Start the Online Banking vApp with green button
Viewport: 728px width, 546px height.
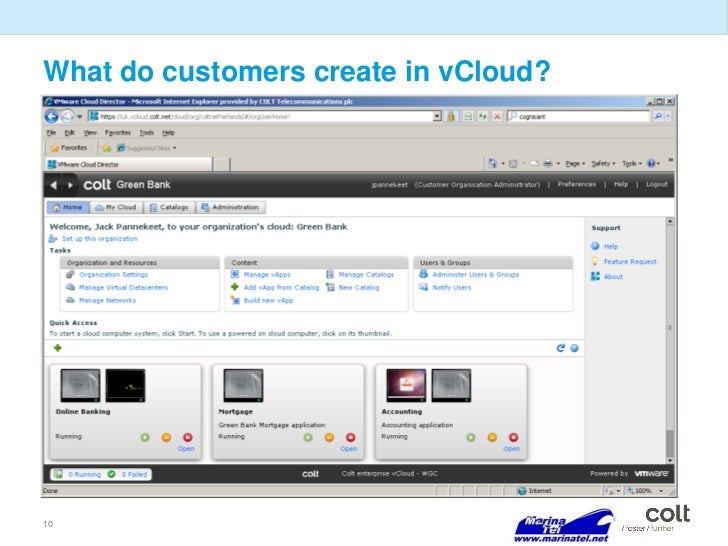coord(145,437)
